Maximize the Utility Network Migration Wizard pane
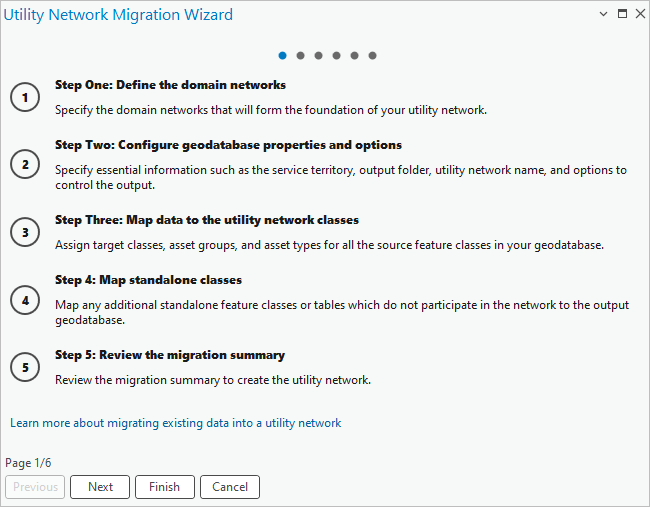 [x=621, y=15]
